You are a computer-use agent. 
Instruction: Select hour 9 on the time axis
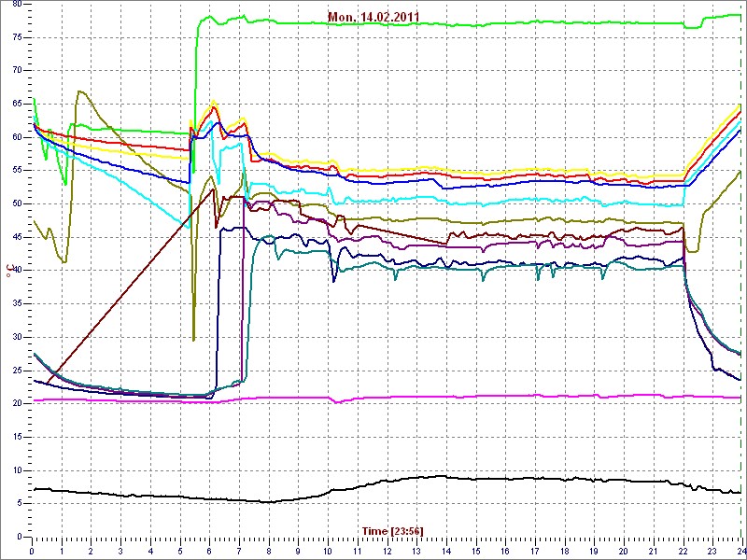coord(299,551)
